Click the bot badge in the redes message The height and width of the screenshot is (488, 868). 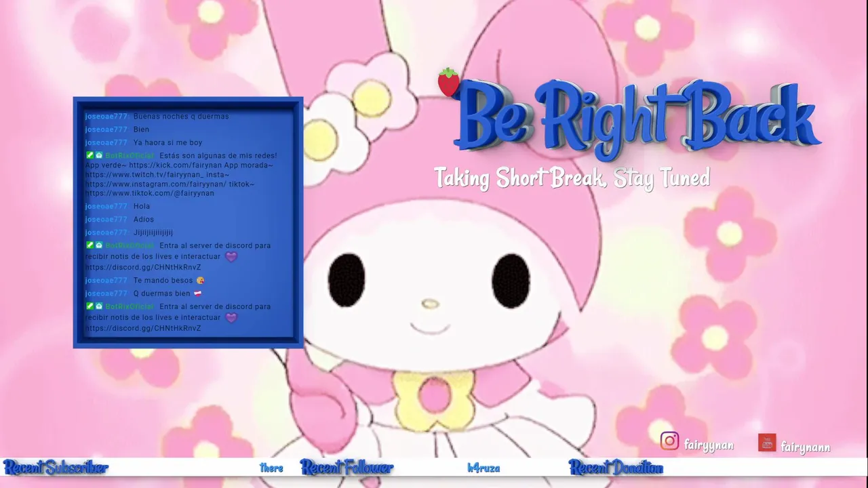point(99,156)
